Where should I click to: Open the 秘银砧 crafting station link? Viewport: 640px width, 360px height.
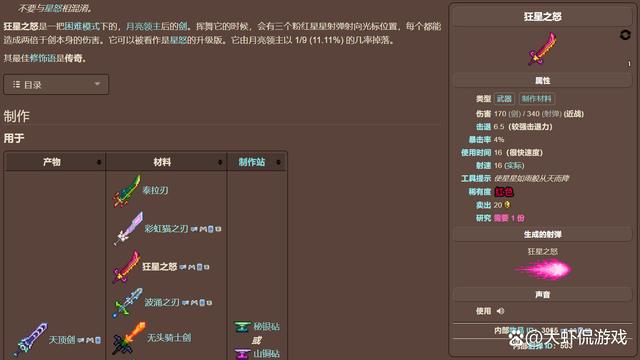tap(267, 327)
